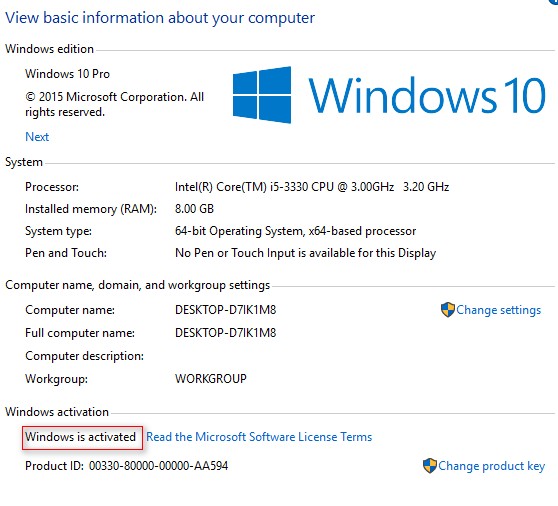Viewport: 558px width, 506px height.
Task: Click the System section header
Action: tap(24, 162)
